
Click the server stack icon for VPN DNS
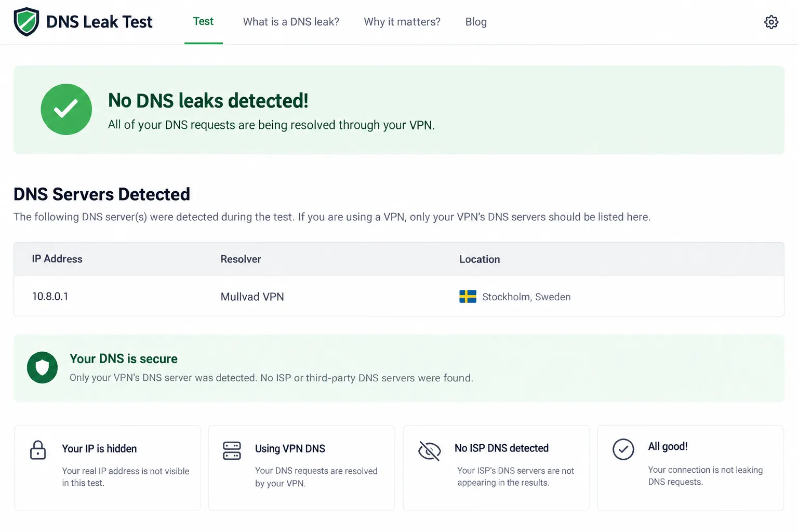[232, 450]
